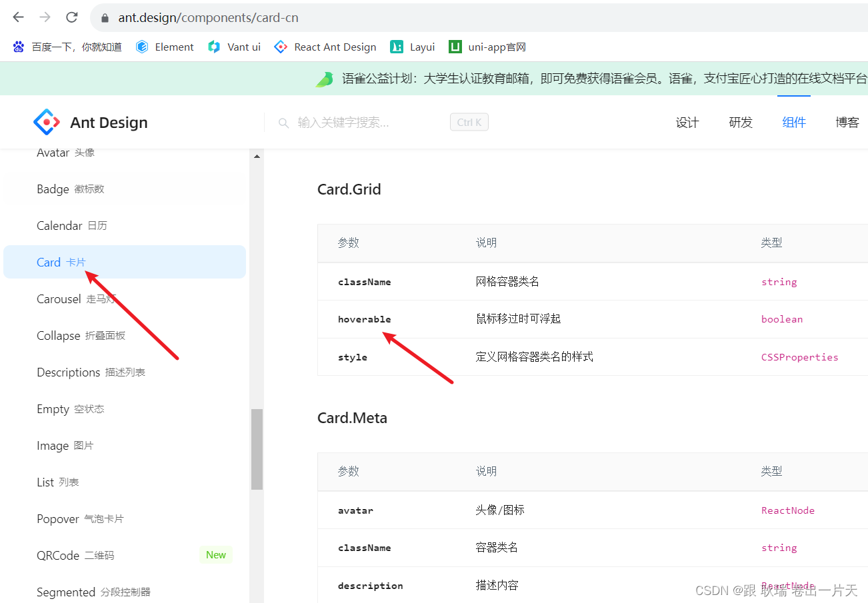Open the Vant ui bookmark

tap(234, 47)
